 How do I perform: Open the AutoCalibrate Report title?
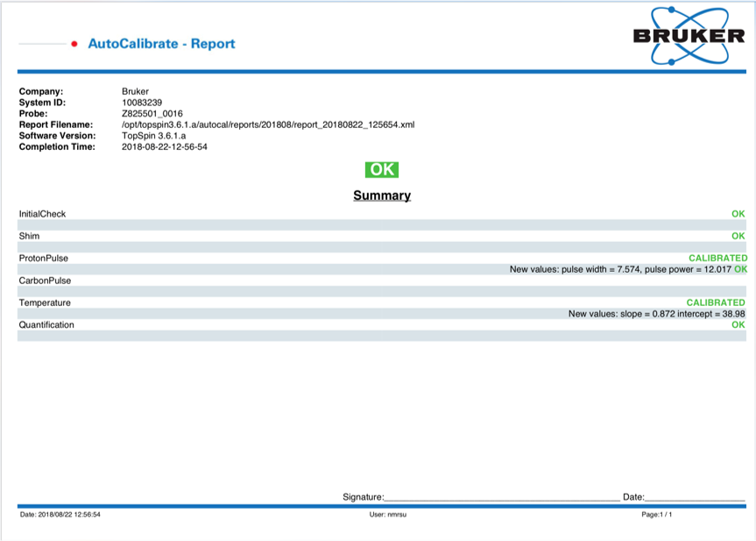coord(160,43)
